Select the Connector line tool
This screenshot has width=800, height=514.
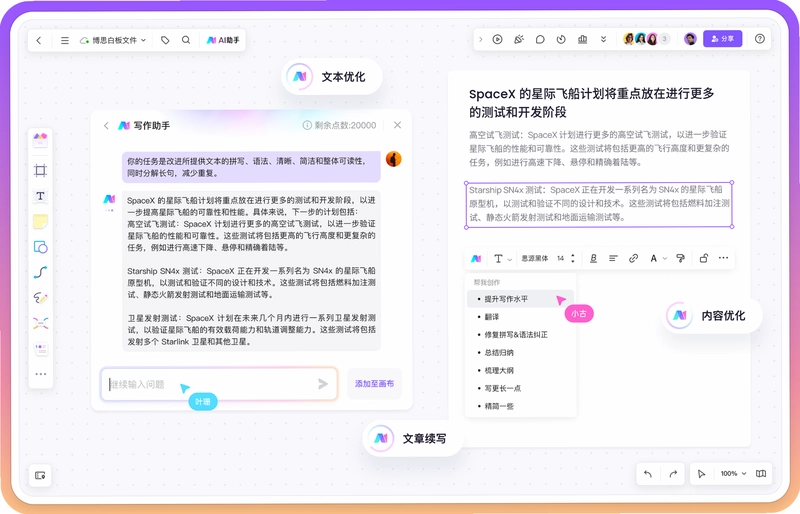[x=40, y=273]
